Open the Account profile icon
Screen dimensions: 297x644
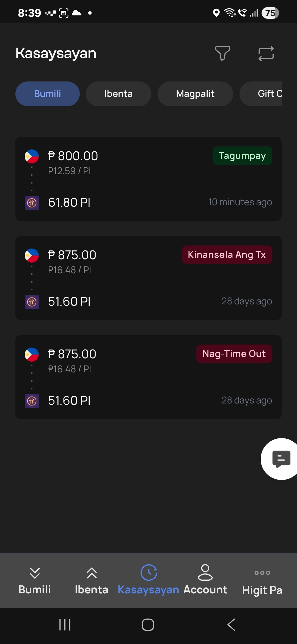(205, 572)
